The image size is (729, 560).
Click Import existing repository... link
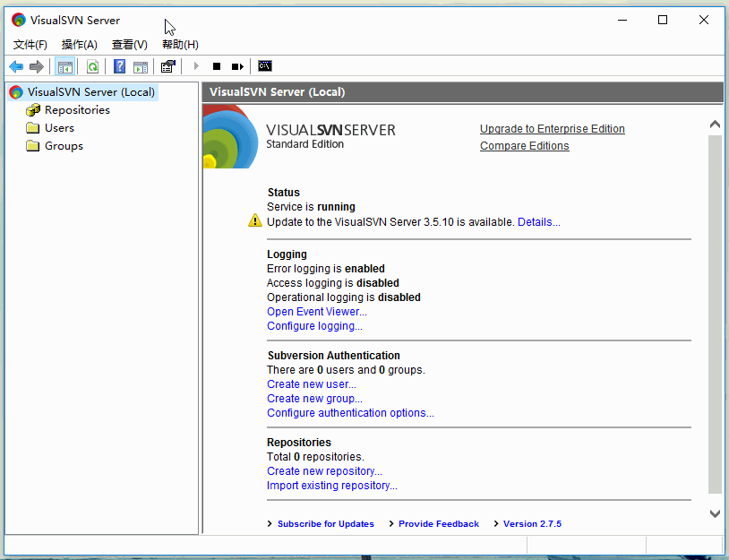tap(332, 486)
